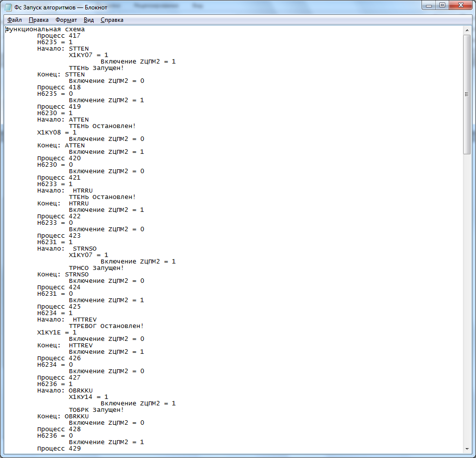
Task: Click the text 'Процесс 421'
Action: [59, 178]
